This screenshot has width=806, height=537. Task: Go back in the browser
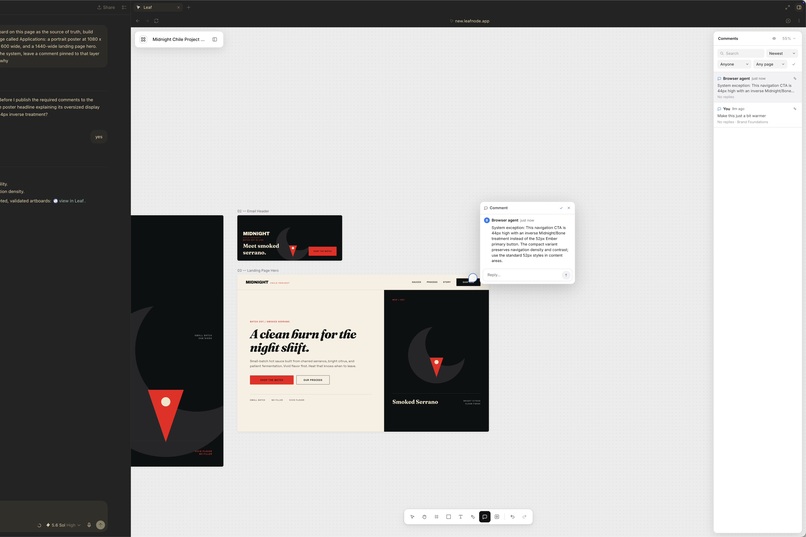[138, 21]
